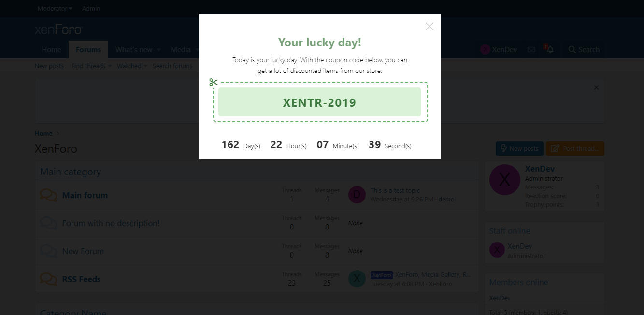This screenshot has height=315, width=644.
Task: Click the Main forum chat bubble icon
Action: point(48,195)
